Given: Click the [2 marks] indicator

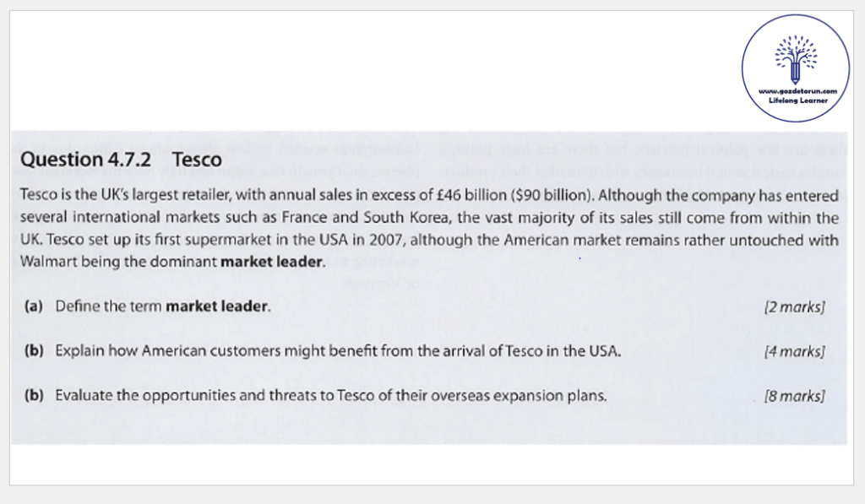Looking at the screenshot, I should click(793, 306).
